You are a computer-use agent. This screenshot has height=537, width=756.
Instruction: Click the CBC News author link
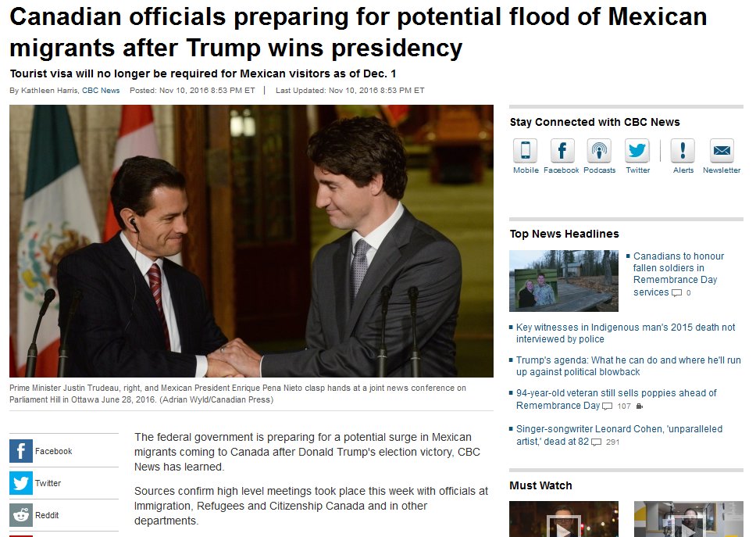[101, 90]
